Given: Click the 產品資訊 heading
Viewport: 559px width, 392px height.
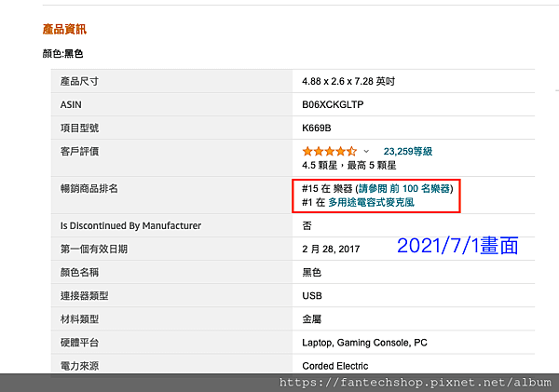Looking at the screenshot, I should pyautogui.click(x=64, y=29).
